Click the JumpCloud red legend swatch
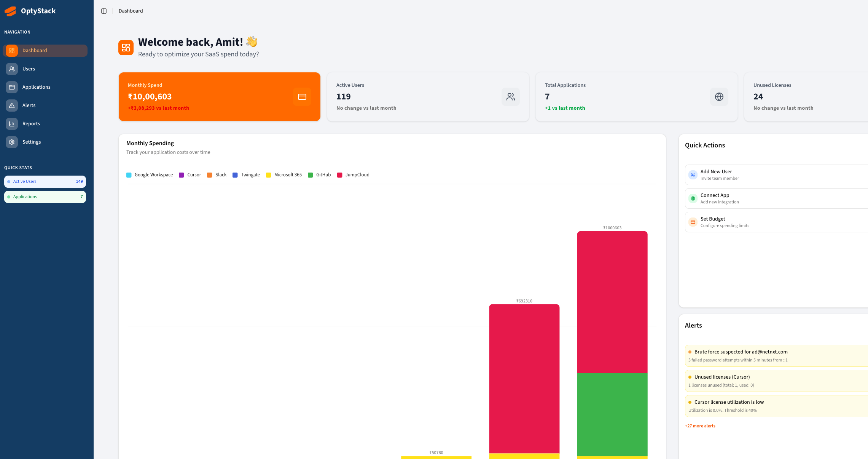 (x=339, y=175)
